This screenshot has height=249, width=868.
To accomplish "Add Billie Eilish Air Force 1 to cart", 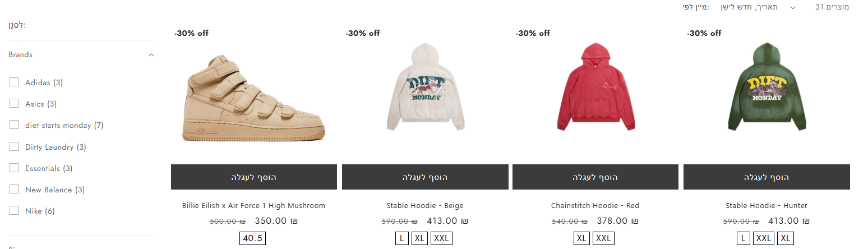I will tap(253, 177).
